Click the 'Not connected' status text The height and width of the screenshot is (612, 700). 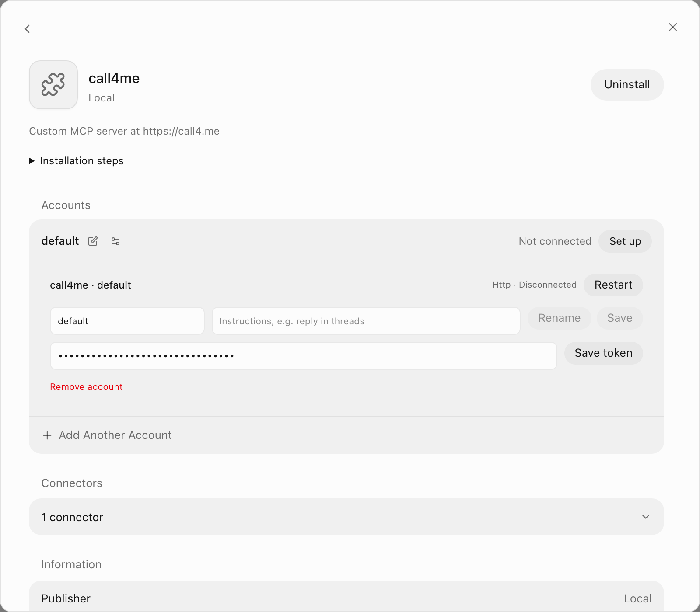pos(555,241)
